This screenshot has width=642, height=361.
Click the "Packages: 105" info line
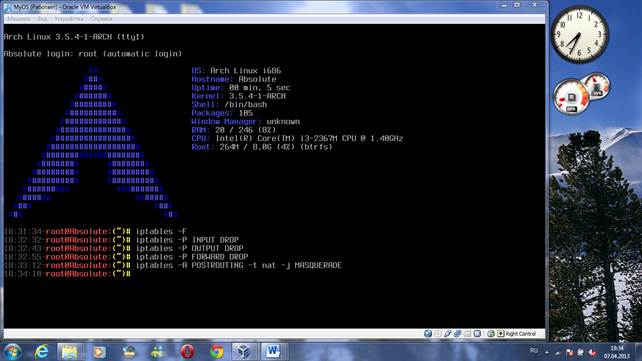click(x=222, y=113)
